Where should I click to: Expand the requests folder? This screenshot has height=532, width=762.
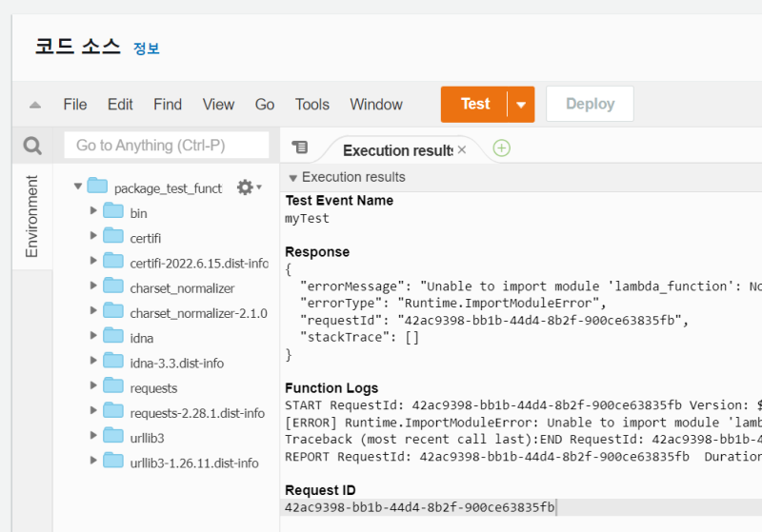click(x=93, y=385)
